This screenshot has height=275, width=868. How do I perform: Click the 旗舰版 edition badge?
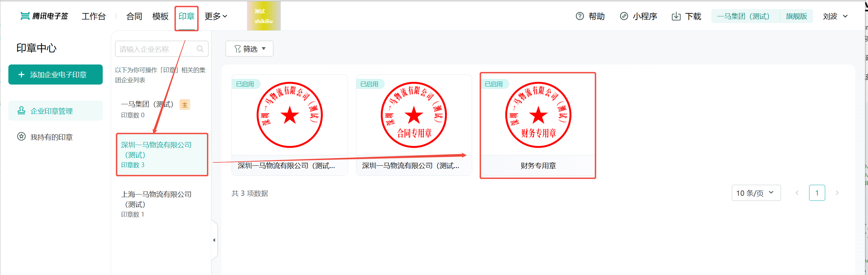(796, 16)
